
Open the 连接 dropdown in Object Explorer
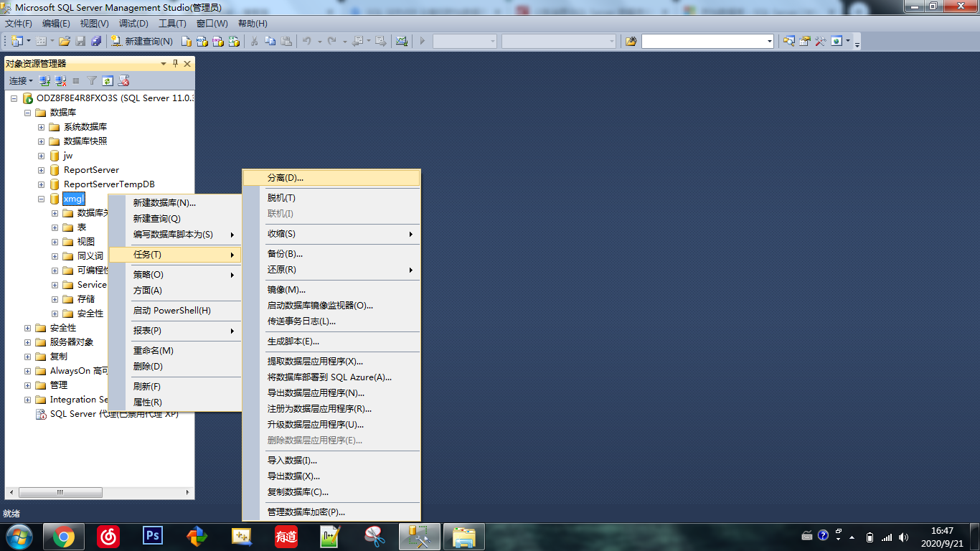(x=21, y=80)
